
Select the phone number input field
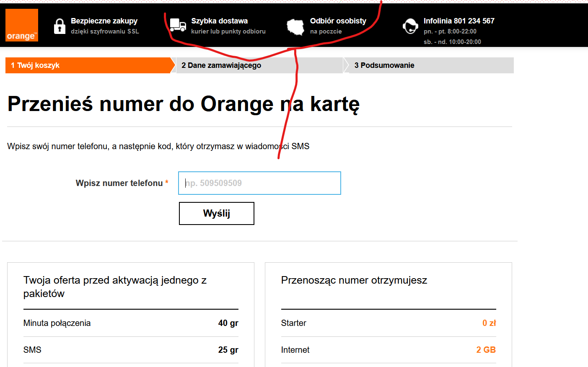[x=259, y=183]
